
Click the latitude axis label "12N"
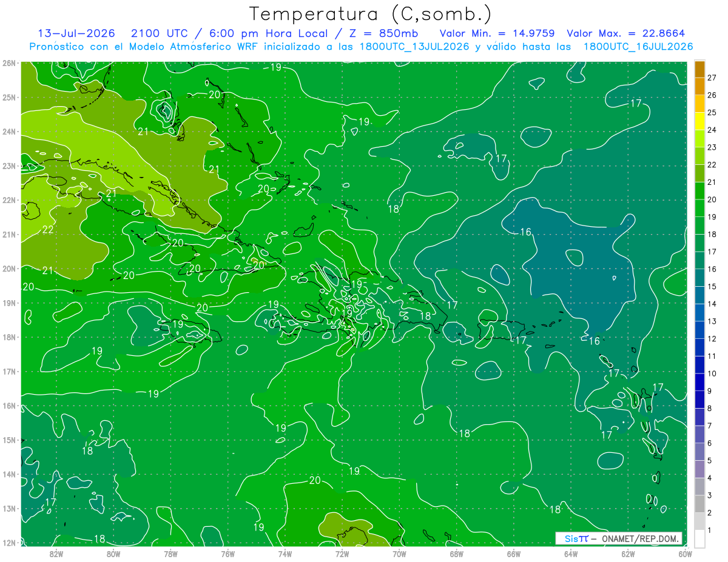pos(8,543)
